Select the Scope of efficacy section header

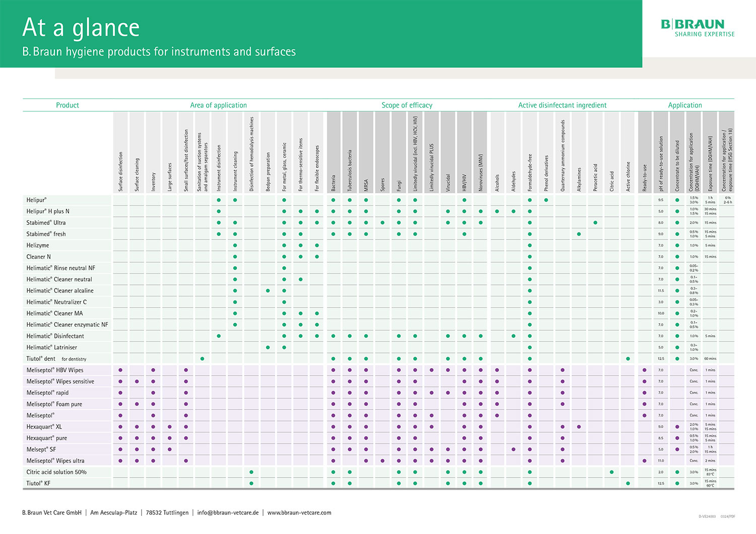point(407,105)
